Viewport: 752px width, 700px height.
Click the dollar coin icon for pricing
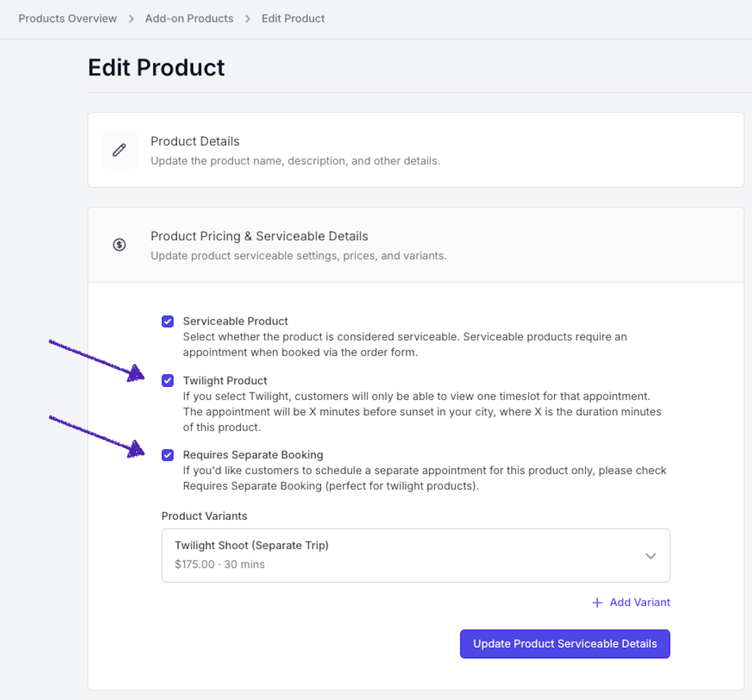coord(119,245)
